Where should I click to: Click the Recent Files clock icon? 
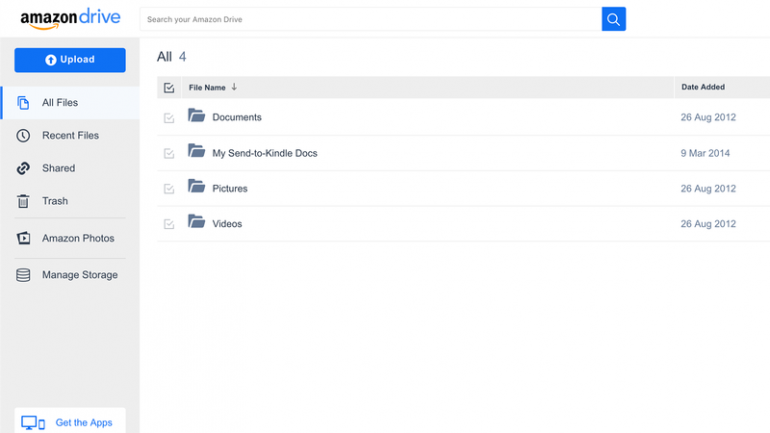(x=23, y=135)
